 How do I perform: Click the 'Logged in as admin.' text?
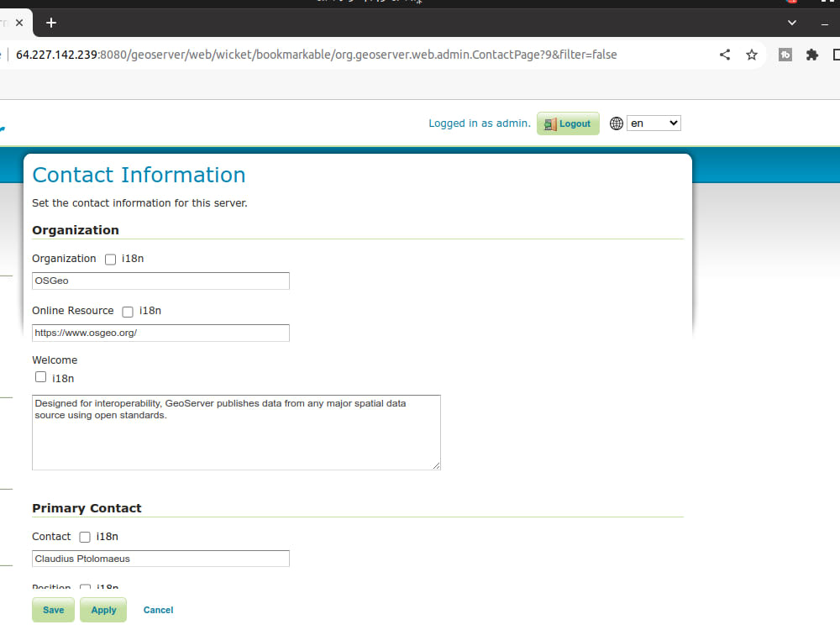[480, 123]
